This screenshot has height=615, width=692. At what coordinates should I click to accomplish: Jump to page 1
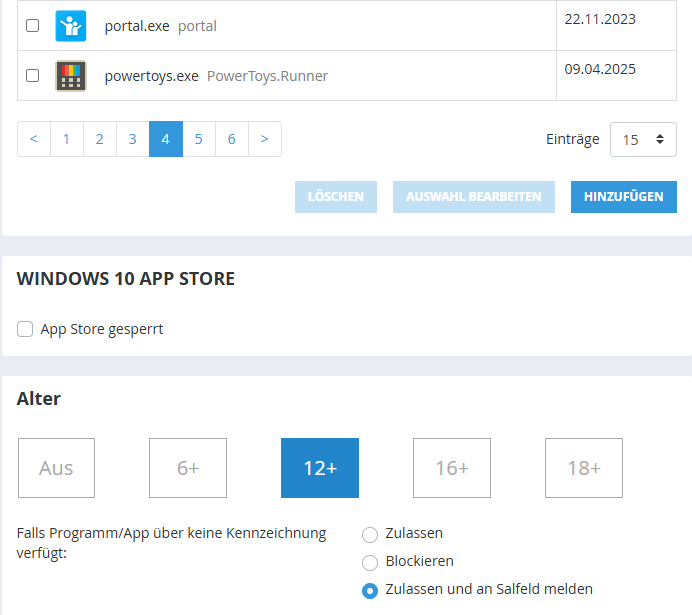tap(67, 139)
